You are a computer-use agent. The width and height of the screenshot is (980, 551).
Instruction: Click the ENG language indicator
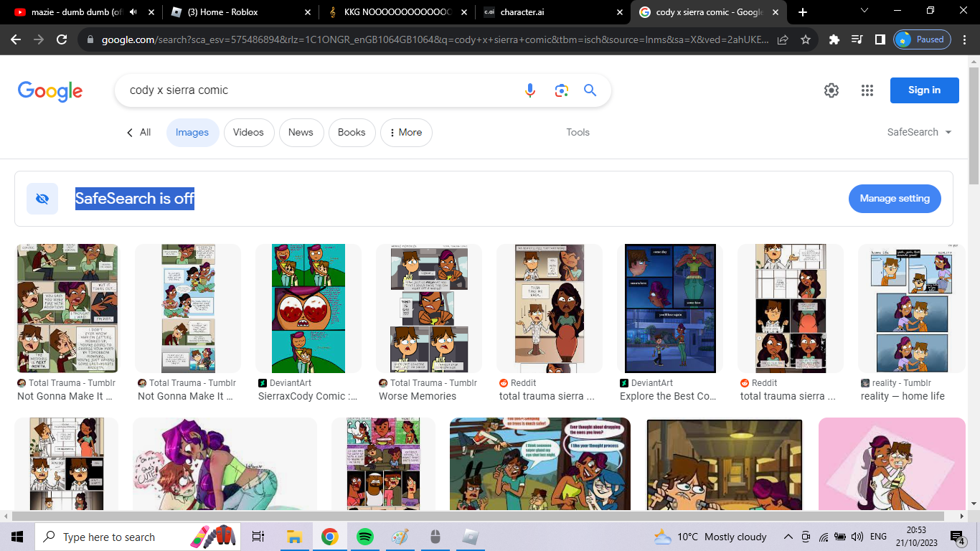coord(878,537)
